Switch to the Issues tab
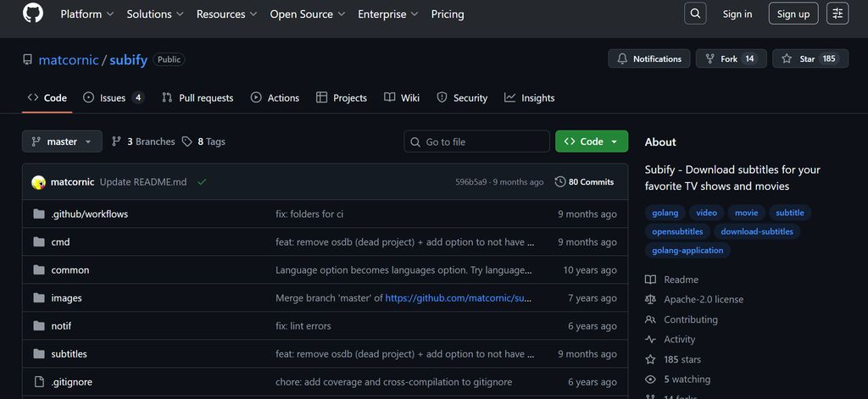Screen dimensions: 868x399 [x=114, y=98]
